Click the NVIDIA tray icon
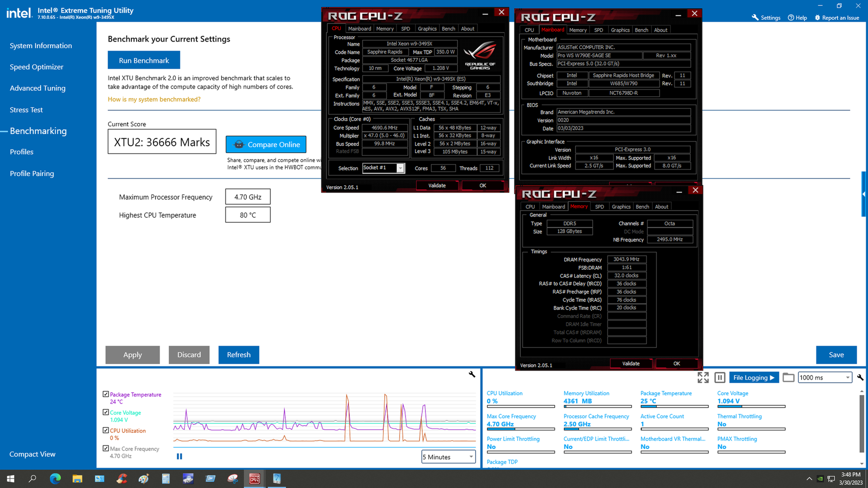Viewport: 868px width, 488px height. [820, 479]
